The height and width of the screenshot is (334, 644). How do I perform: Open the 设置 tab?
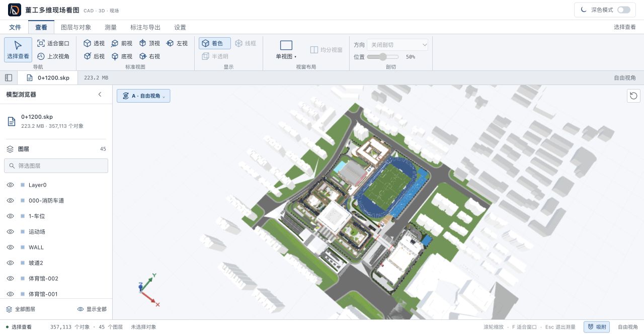click(x=180, y=27)
